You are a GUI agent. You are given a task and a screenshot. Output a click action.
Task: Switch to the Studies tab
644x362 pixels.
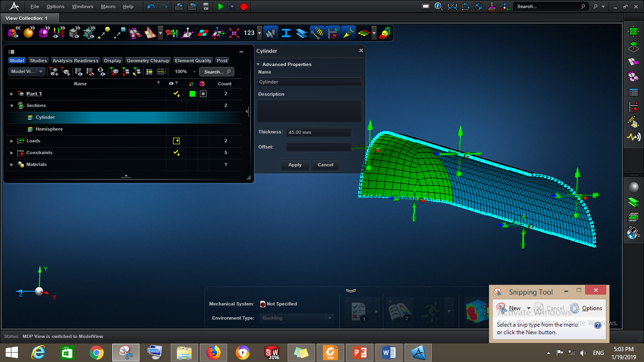38,60
